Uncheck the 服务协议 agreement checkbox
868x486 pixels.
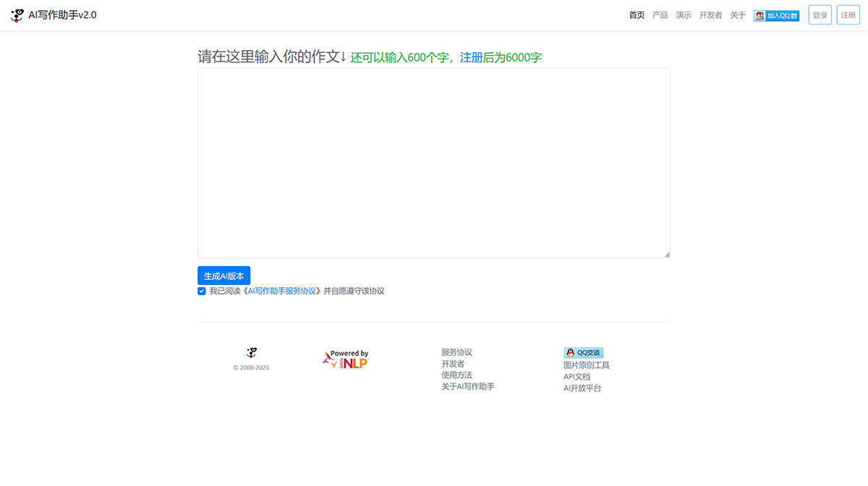point(201,291)
